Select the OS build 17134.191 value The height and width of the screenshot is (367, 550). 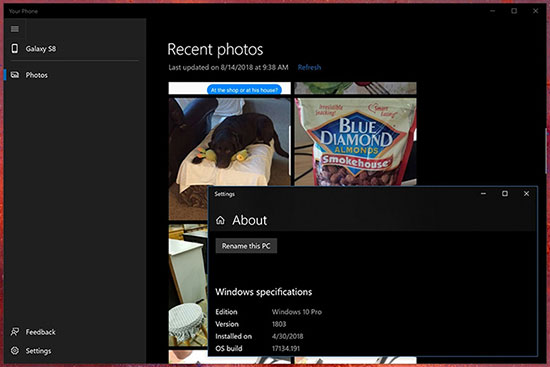(x=286, y=349)
